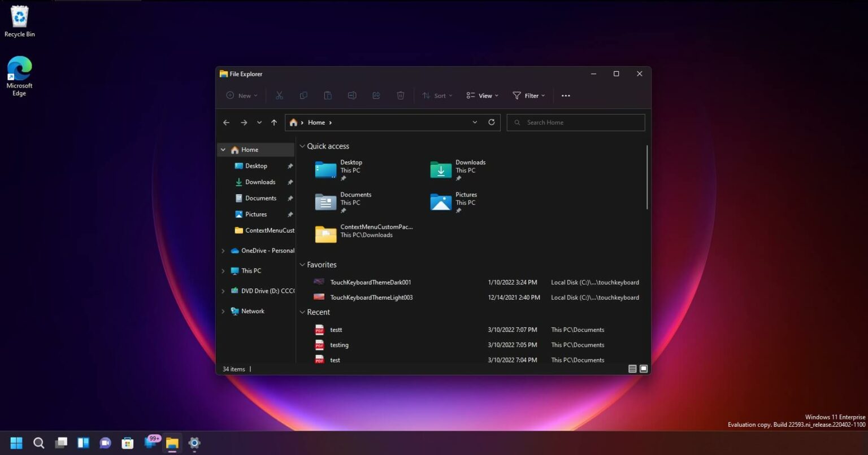Image resolution: width=868 pixels, height=455 pixels.
Task: Open Settings from the taskbar
Action: tap(194, 443)
